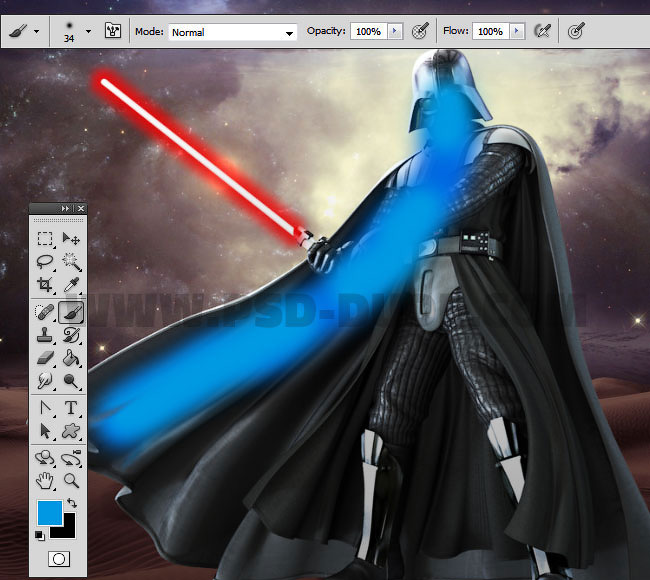Toggle the Brush panel from options bar
This screenshot has width=650, height=580.
pyautogui.click(x=113, y=31)
